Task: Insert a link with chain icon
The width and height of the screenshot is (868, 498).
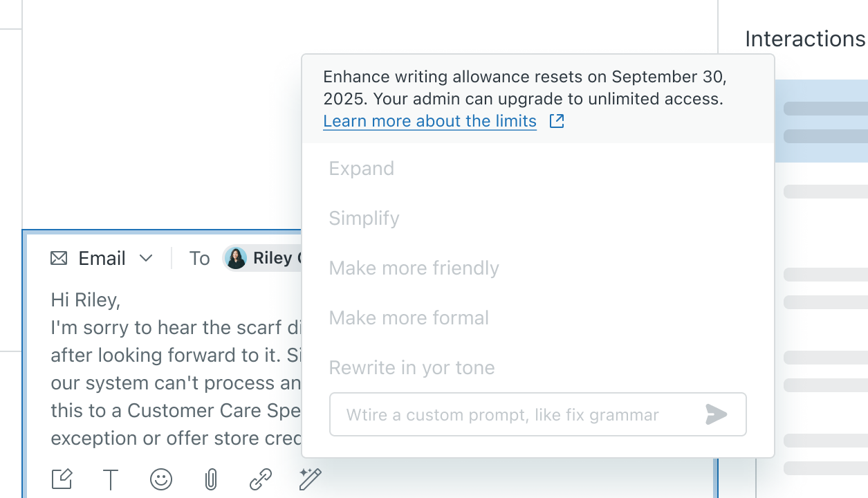Action: coord(260,479)
